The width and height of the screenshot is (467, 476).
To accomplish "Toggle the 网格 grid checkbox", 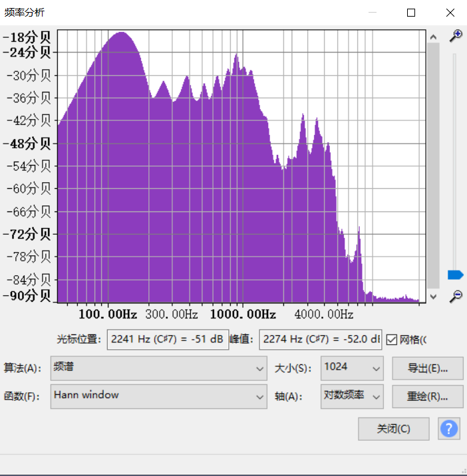I will coord(391,340).
